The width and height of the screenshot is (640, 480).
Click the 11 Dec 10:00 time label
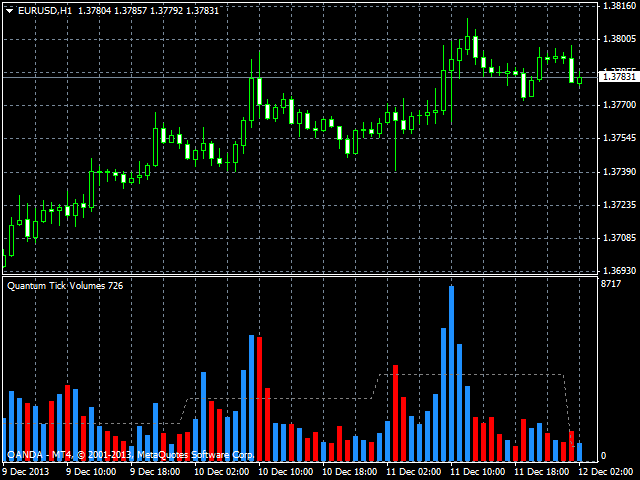478,470
